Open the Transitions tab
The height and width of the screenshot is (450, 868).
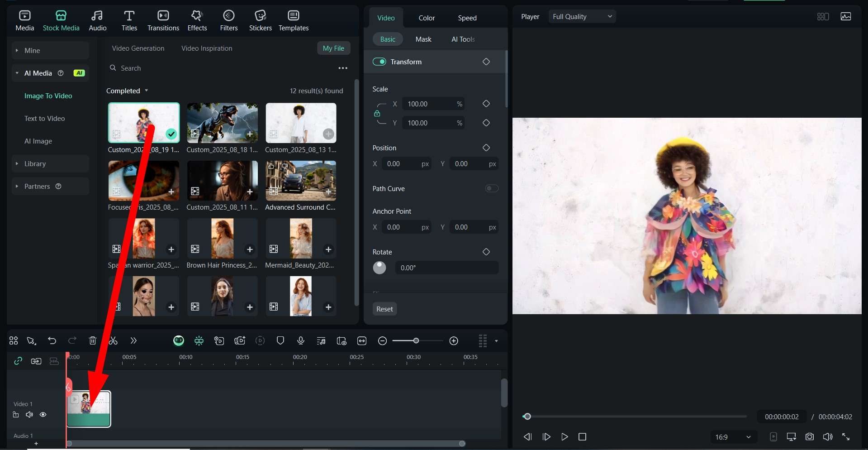[x=163, y=21]
